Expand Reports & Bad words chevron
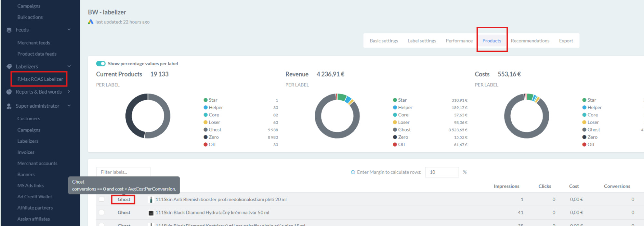The height and width of the screenshot is (226, 644). [69, 92]
